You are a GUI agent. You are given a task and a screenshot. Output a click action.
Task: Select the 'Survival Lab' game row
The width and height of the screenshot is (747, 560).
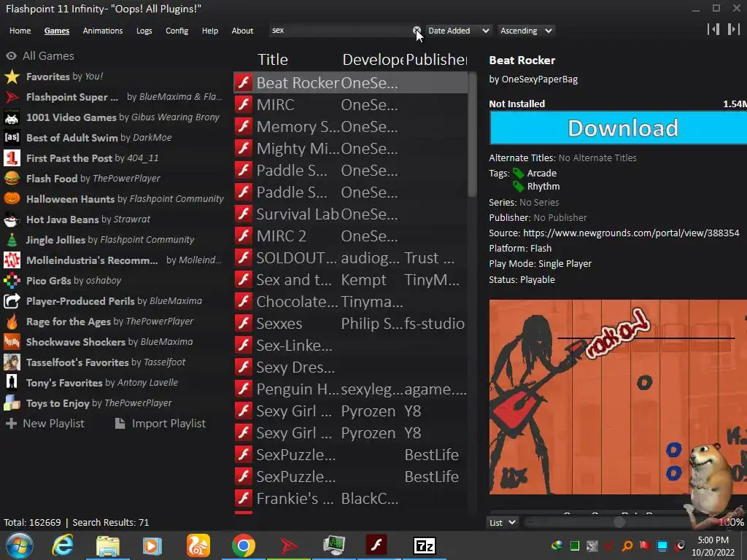(x=350, y=214)
